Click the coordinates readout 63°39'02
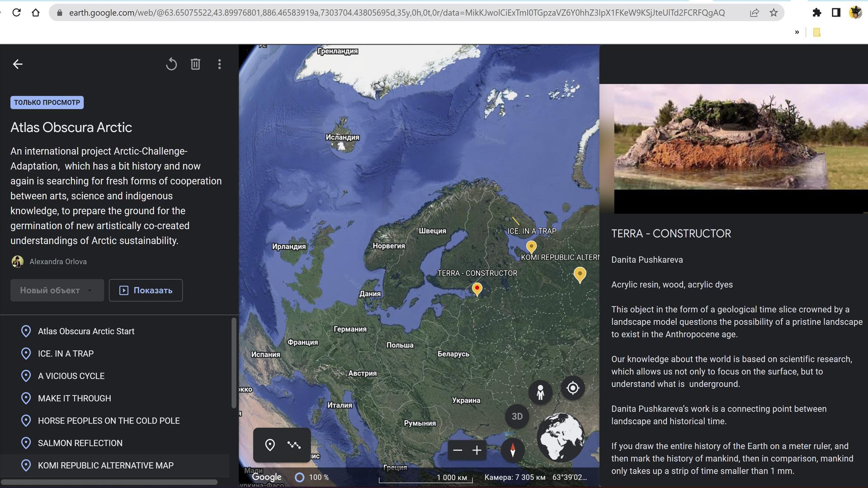868x488 pixels. [570, 477]
